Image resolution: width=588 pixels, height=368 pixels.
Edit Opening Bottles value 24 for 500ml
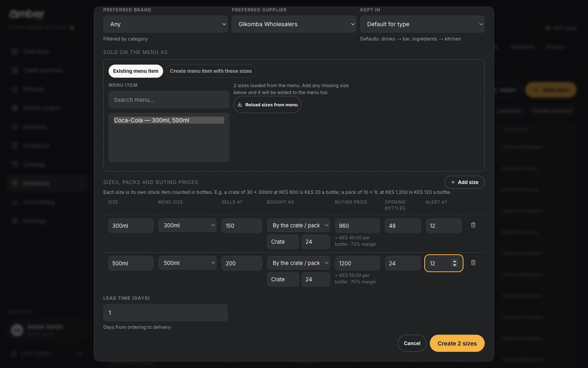403,263
